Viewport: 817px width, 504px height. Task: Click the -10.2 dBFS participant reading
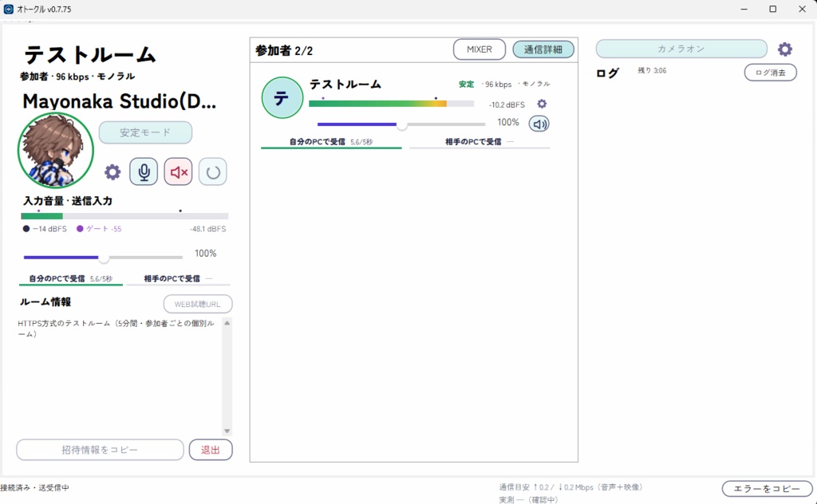click(507, 104)
